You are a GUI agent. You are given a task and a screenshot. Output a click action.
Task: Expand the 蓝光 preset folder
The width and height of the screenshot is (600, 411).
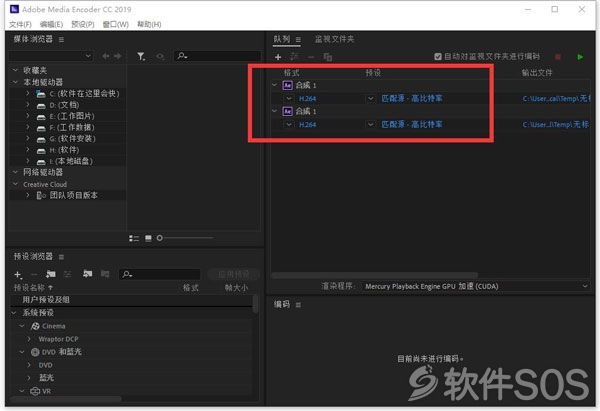[x=29, y=378]
